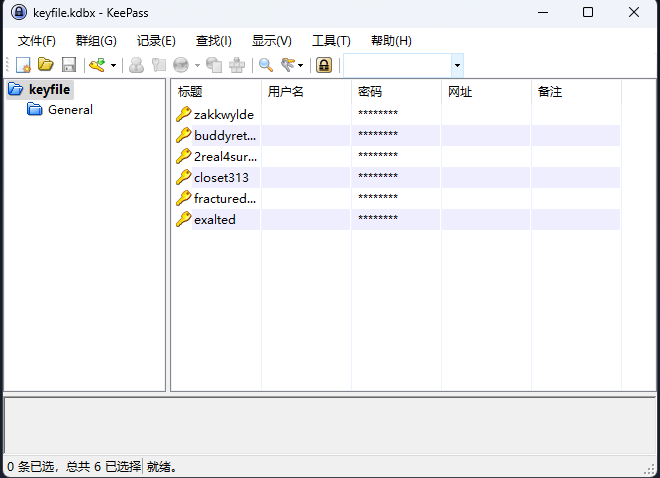Open the 工具(T) menu
This screenshot has height=478, width=660.
tap(331, 41)
